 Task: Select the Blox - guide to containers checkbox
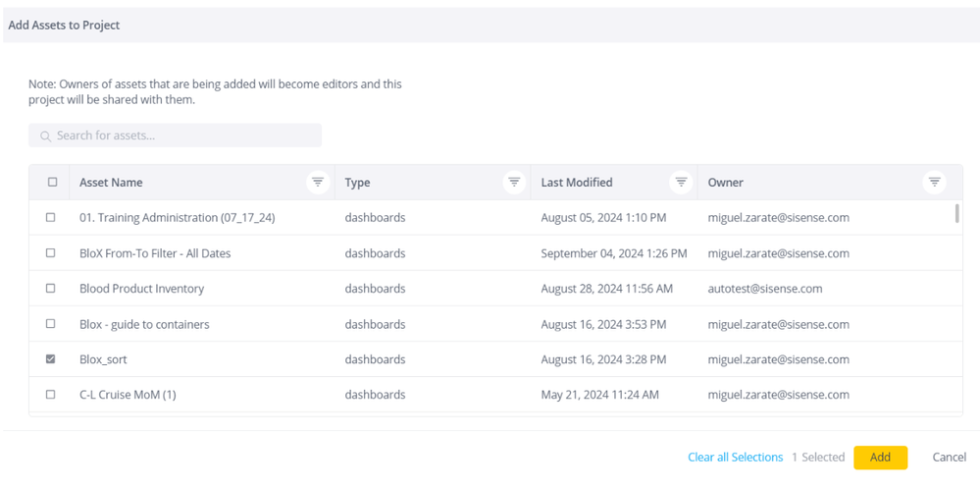tap(51, 324)
